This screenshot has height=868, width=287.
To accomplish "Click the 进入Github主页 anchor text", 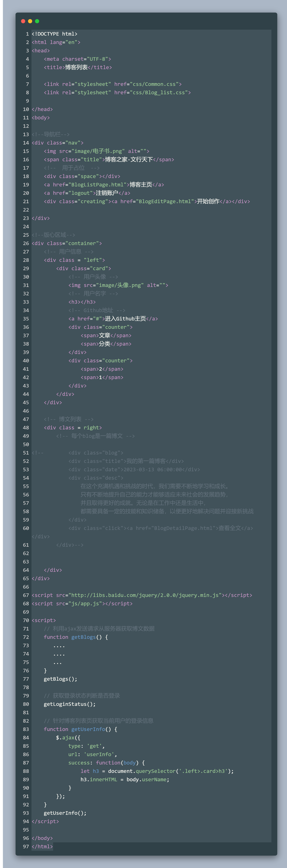I will 126,319.
